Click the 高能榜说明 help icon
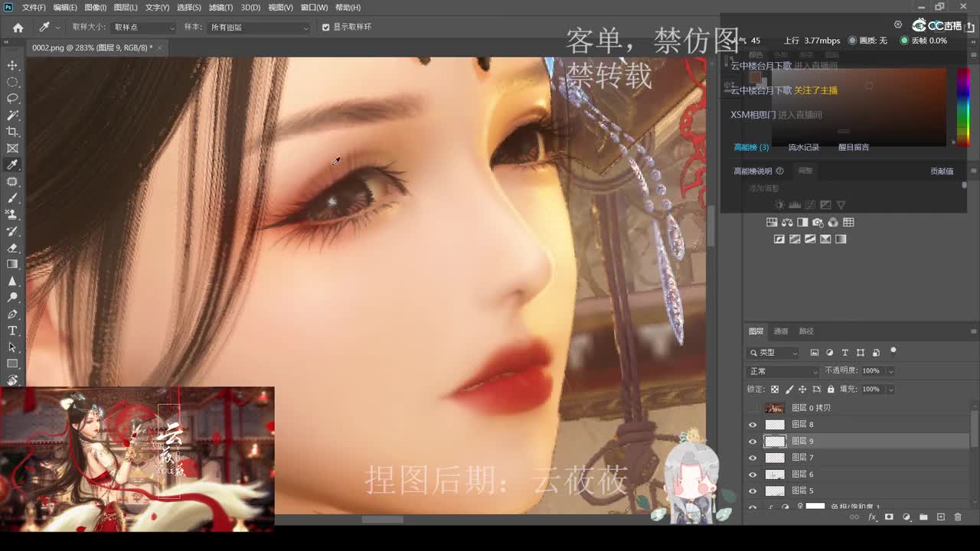Image resolution: width=980 pixels, height=551 pixels. coord(779,171)
